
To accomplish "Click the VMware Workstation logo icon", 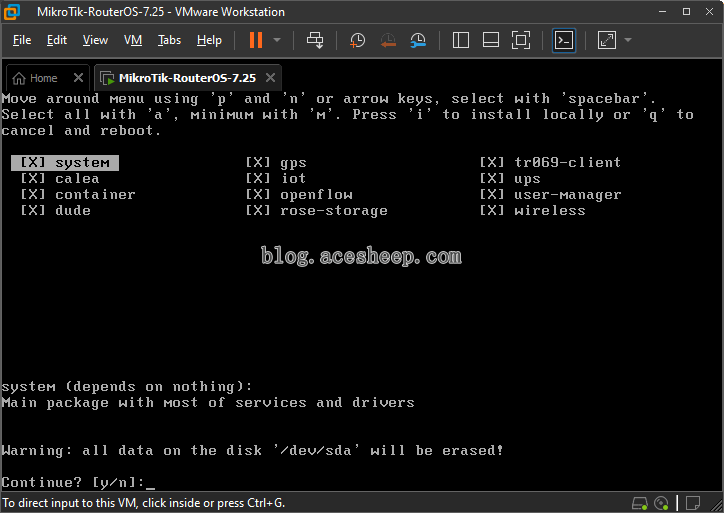I will pyautogui.click(x=12, y=12).
